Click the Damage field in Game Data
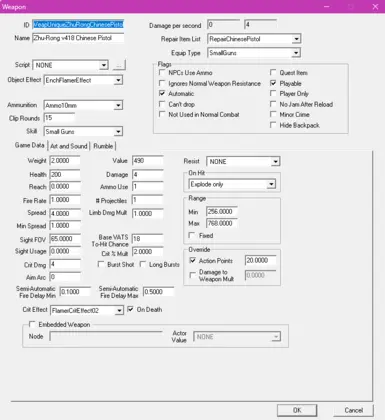The image size is (385, 420). click(x=148, y=174)
